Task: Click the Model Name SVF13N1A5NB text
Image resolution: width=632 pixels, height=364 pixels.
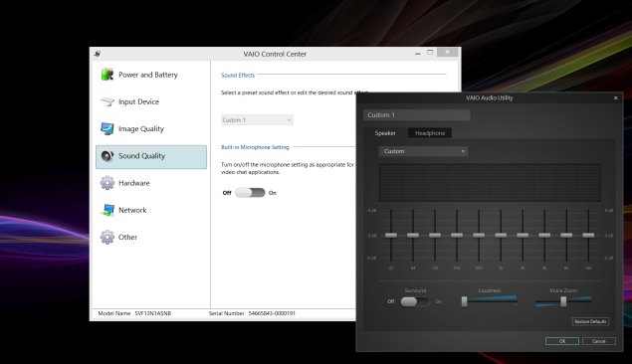Action: [134, 313]
